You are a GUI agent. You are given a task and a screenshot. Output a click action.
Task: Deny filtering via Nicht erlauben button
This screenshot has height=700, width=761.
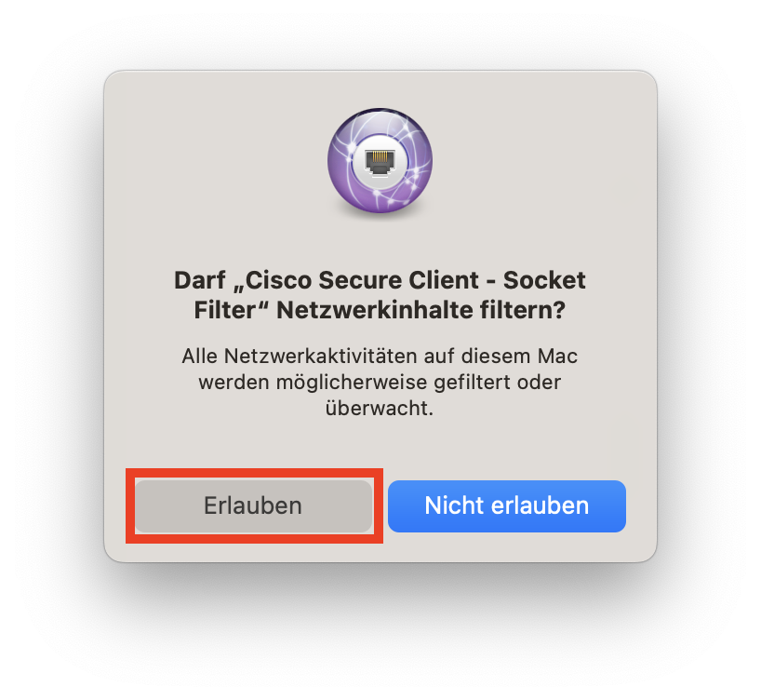(507, 505)
